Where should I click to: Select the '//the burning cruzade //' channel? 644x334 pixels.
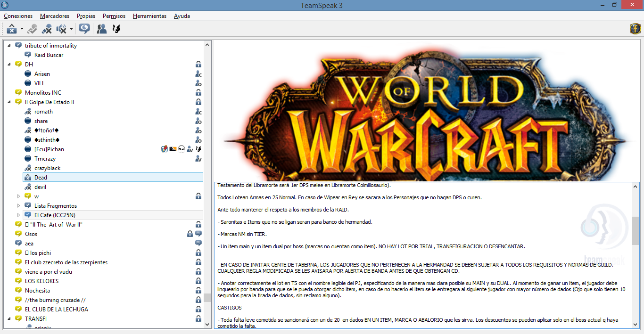click(x=55, y=300)
